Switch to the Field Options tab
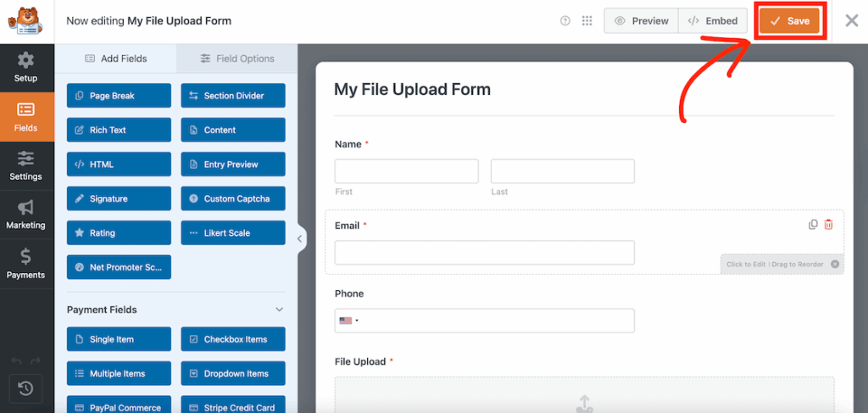This screenshot has height=413, width=868. click(237, 59)
